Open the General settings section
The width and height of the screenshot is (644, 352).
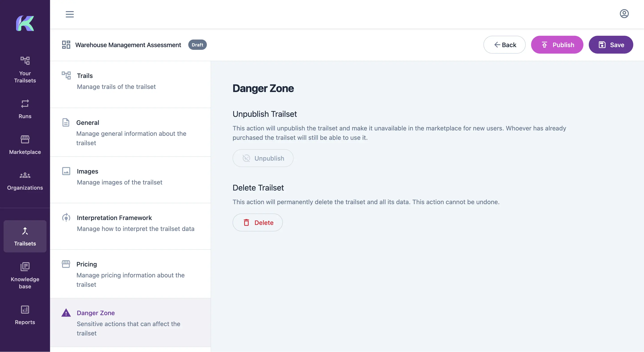tap(131, 132)
